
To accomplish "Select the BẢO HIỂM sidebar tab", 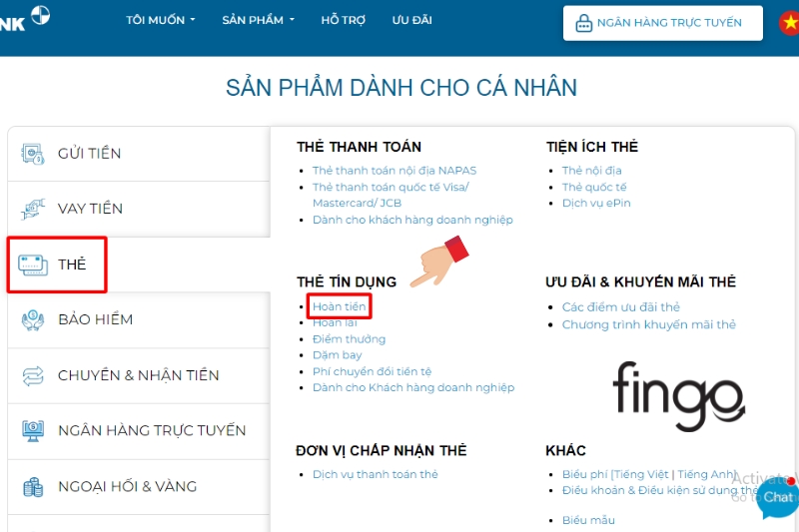I will 139,319.
